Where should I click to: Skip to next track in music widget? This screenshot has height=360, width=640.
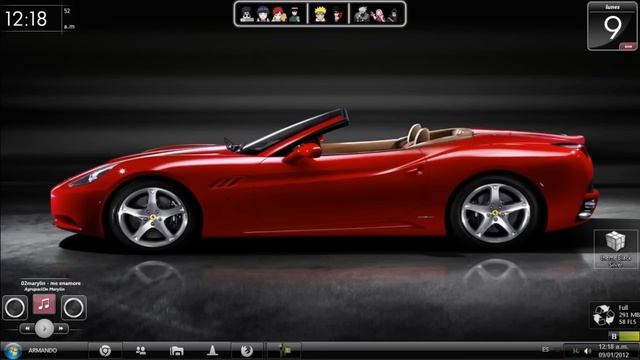(61, 328)
